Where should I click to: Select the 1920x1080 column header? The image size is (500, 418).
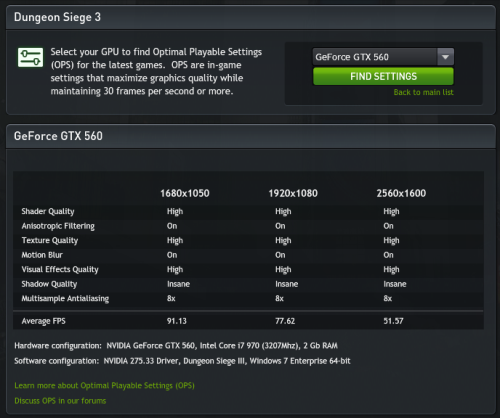(293, 193)
